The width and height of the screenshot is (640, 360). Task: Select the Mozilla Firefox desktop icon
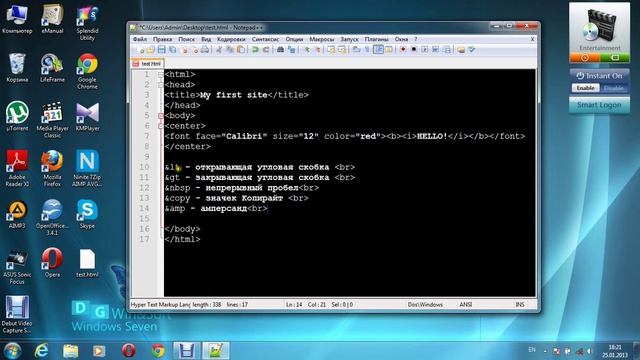[52, 168]
